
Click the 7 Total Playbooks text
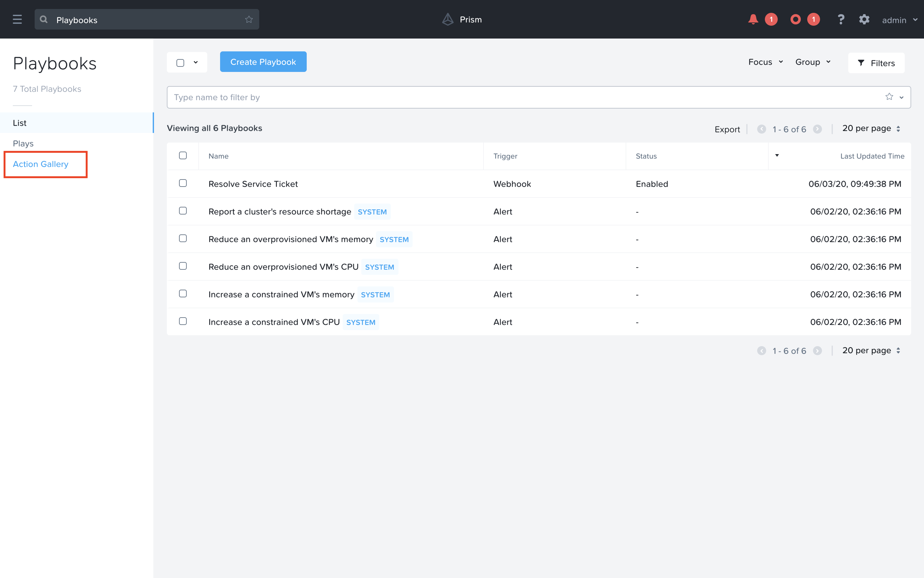(47, 89)
